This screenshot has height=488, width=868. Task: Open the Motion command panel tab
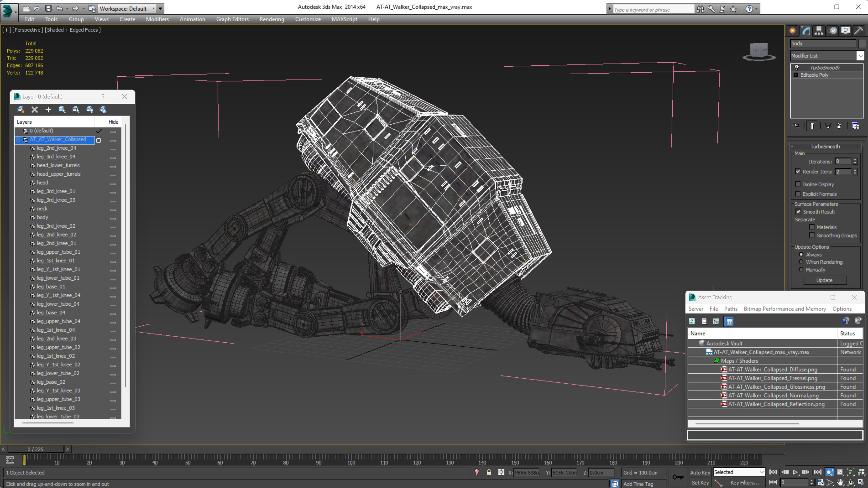pos(833,31)
